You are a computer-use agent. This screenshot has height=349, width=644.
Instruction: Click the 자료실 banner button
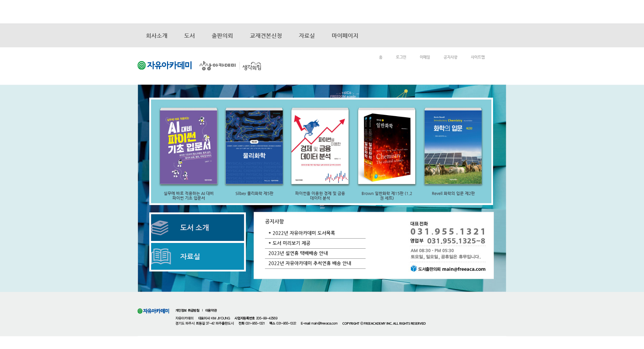click(x=198, y=256)
